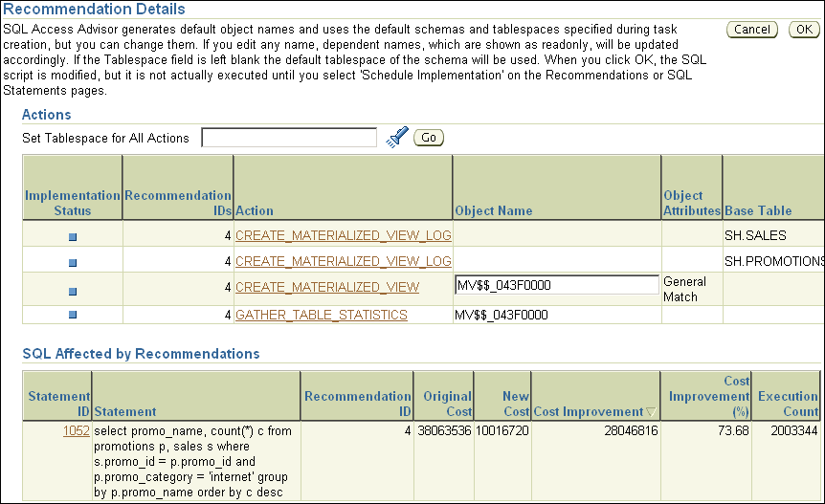This screenshot has height=504, width=825.
Task: Open the GATHER_TABLE_STATISTICS action link
Action: coord(321,315)
